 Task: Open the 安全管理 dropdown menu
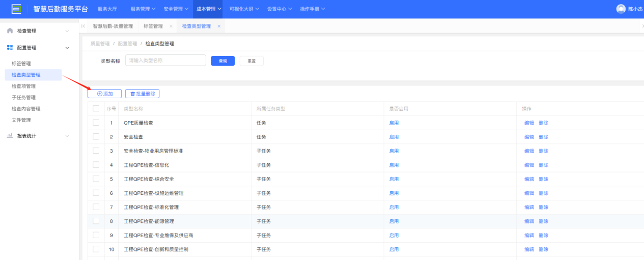(176, 9)
